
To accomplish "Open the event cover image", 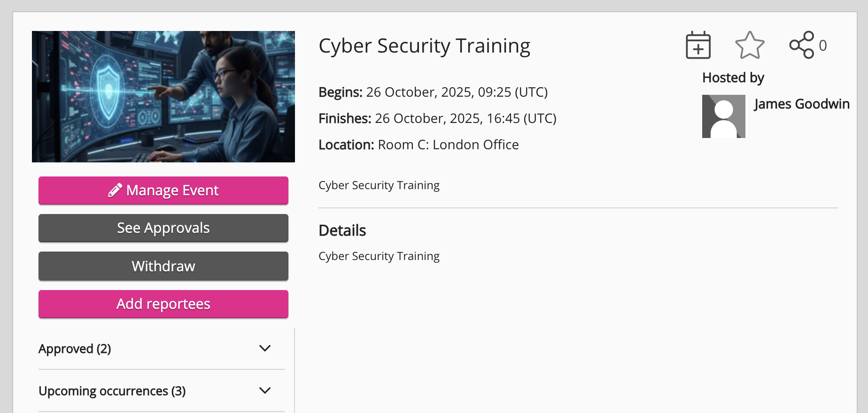I will point(163,96).
